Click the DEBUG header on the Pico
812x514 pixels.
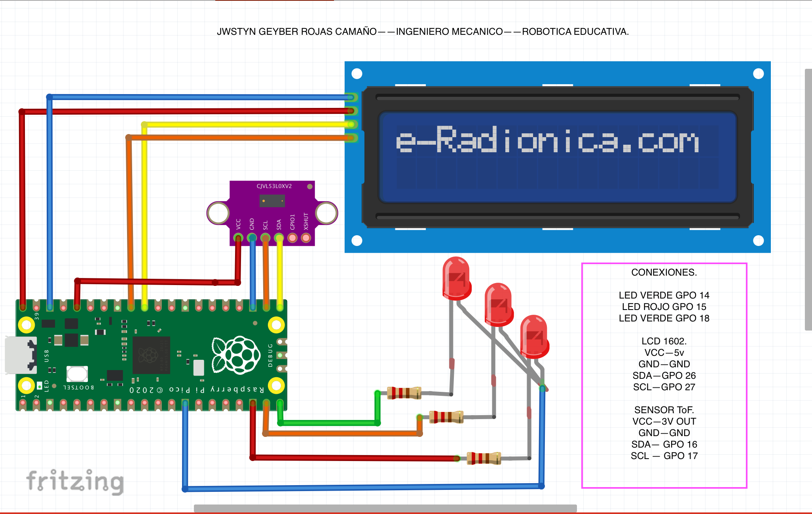[281, 355]
